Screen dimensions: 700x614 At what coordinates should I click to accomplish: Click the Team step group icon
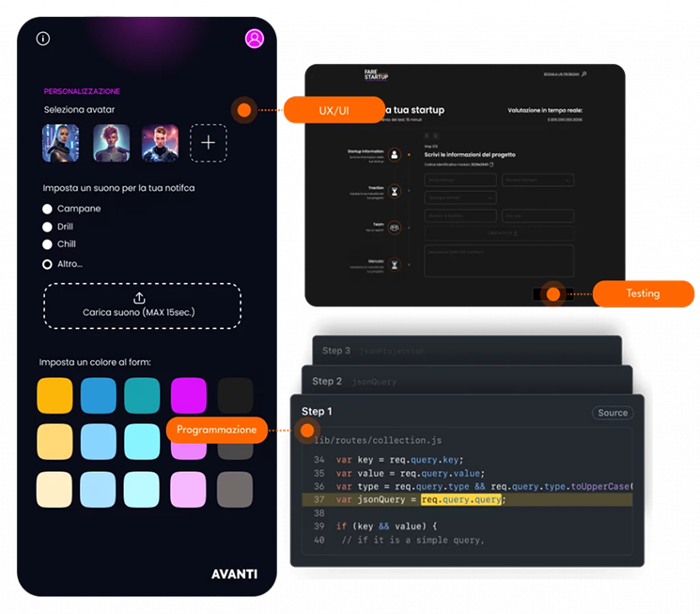(x=395, y=227)
